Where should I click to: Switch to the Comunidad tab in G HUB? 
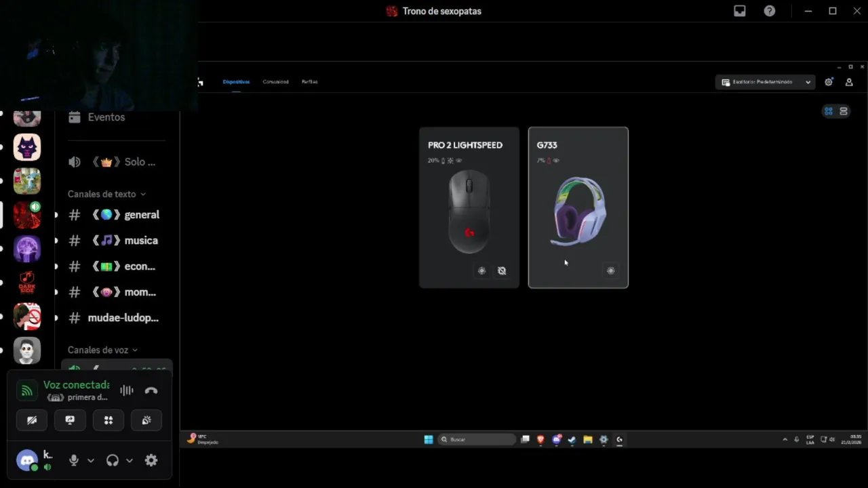click(275, 82)
